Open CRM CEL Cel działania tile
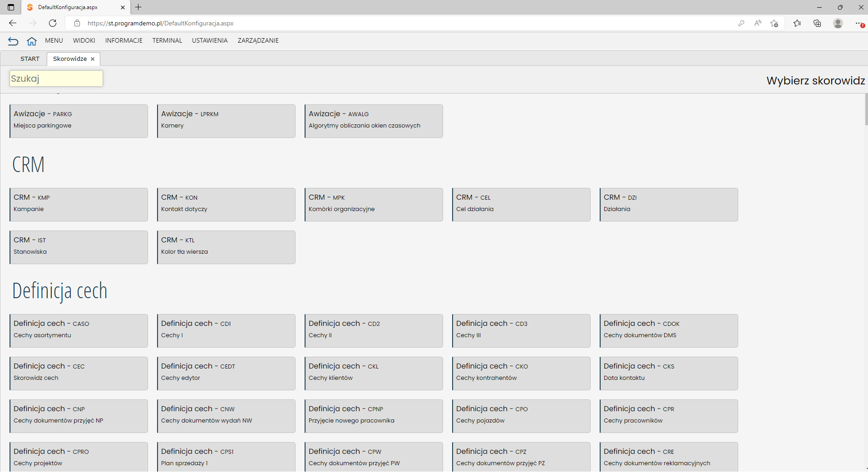Viewport: 868px width, 472px height. click(x=521, y=205)
